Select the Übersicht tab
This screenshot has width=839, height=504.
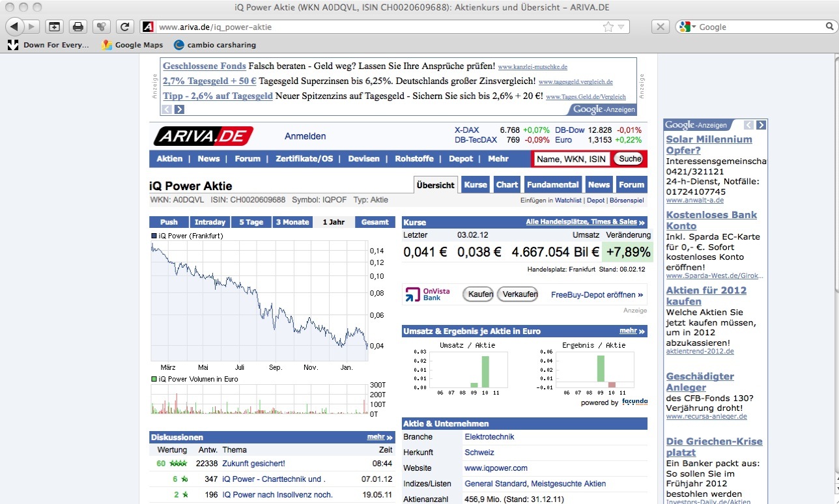(x=436, y=185)
